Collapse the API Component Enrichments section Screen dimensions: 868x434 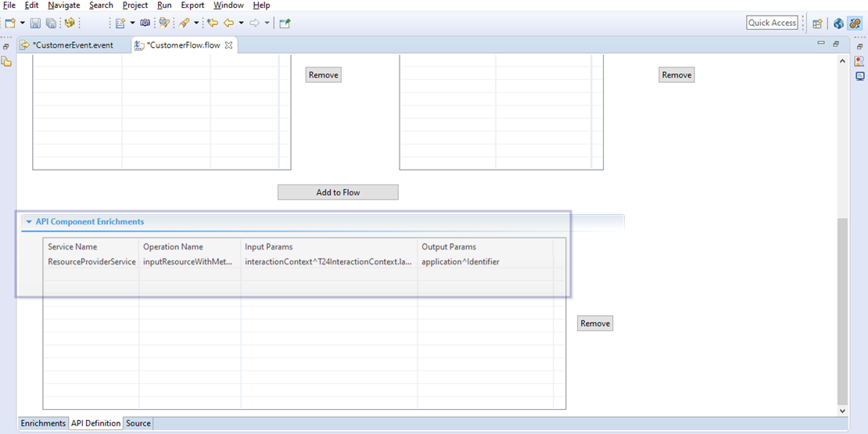(29, 222)
